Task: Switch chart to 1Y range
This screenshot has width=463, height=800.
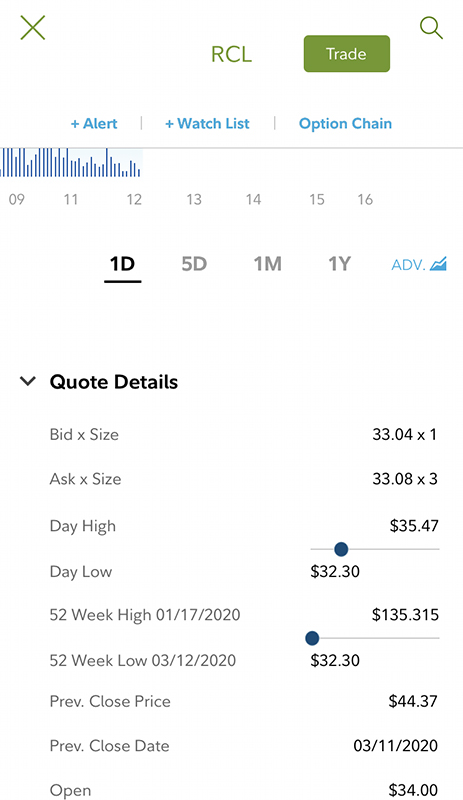Action: click(339, 264)
